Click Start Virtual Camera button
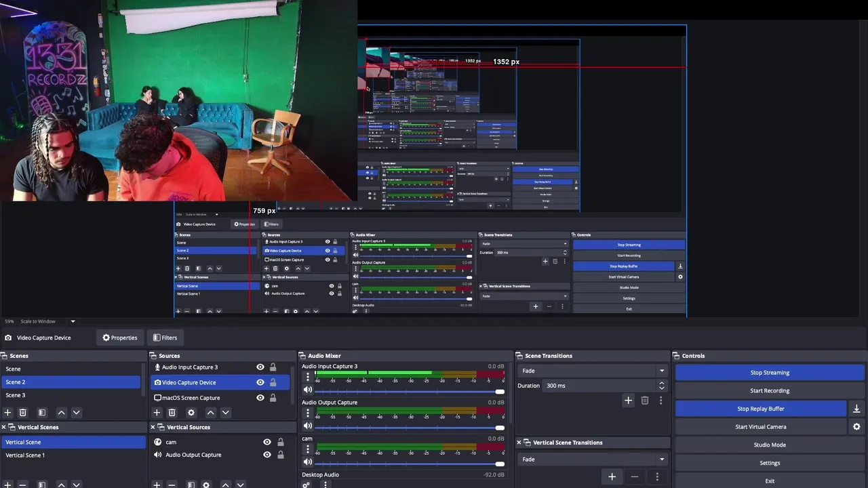This screenshot has height=488, width=868. click(x=761, y=427)
